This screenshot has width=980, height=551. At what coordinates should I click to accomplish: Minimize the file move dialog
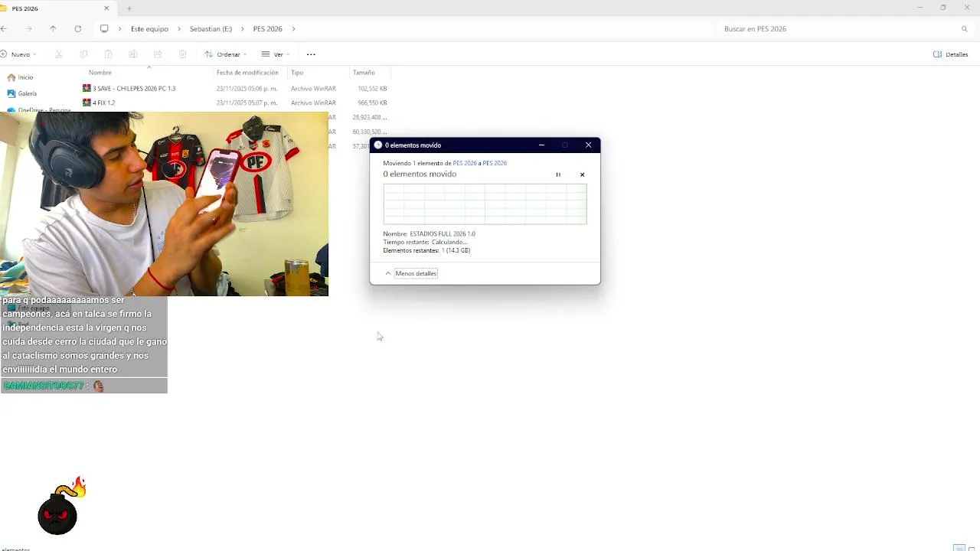click(x=541, y=145)
